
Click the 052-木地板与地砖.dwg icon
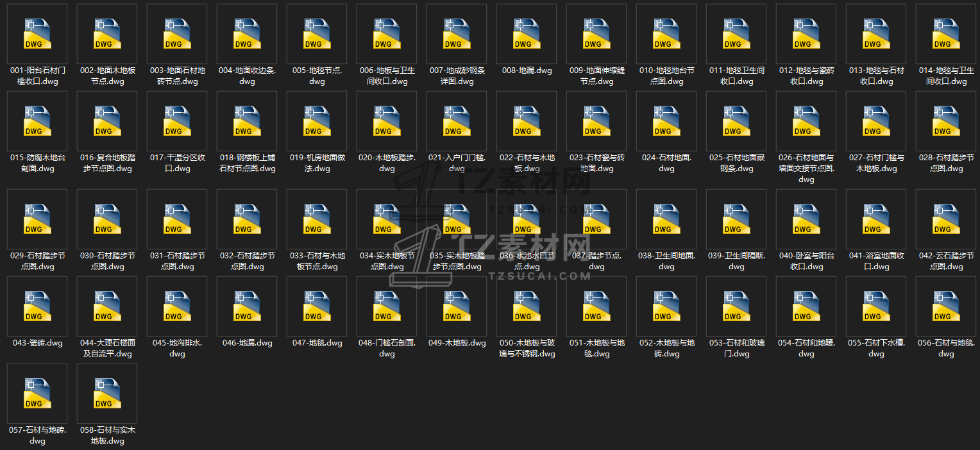click(x=666, y=306)
